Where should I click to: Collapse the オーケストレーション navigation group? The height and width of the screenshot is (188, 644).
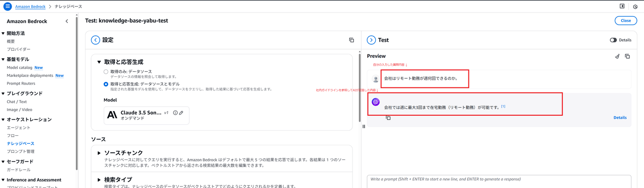(3, 120)
